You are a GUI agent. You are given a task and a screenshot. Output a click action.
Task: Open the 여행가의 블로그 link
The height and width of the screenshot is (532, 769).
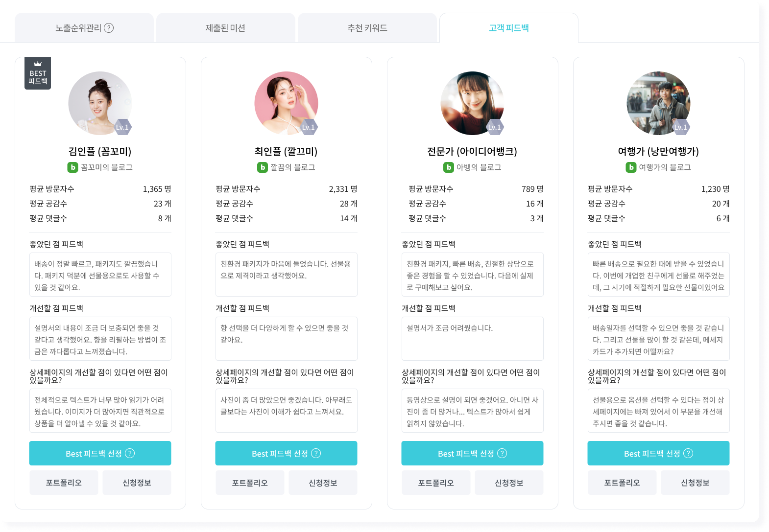tap(665, 167)
